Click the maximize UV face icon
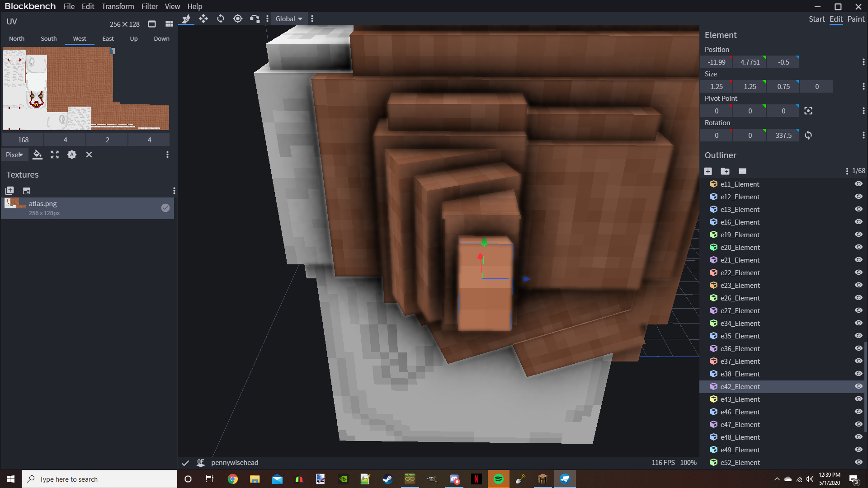 [x=55, y=155]
